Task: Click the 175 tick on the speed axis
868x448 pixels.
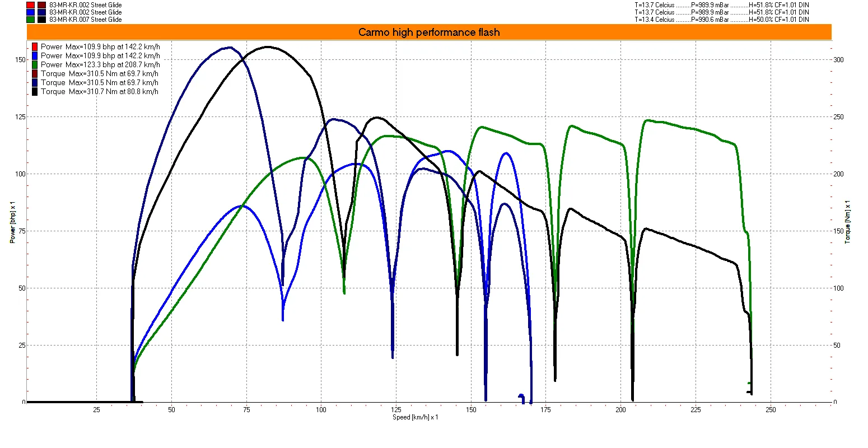Action: (x=545, y=410)
